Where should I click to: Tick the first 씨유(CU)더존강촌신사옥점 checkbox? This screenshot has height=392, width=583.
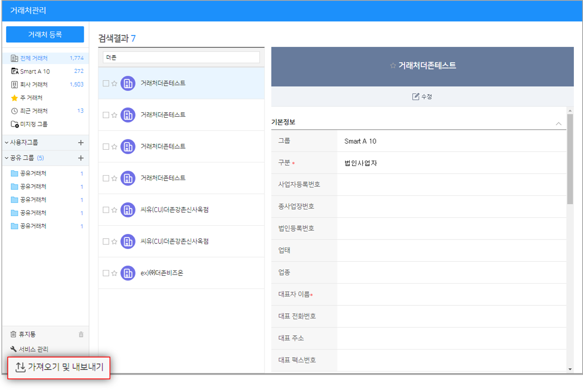point(106,210)
